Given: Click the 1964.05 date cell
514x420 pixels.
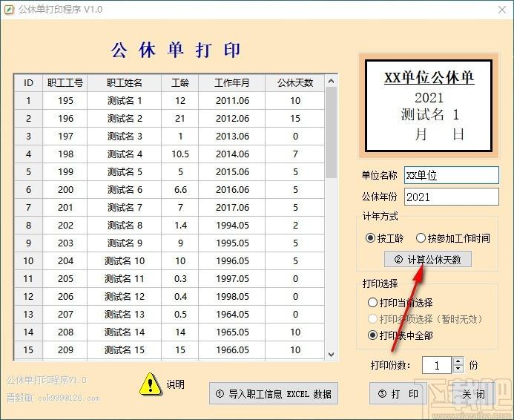Looking at the screenshot, I should tap(231, 314).
